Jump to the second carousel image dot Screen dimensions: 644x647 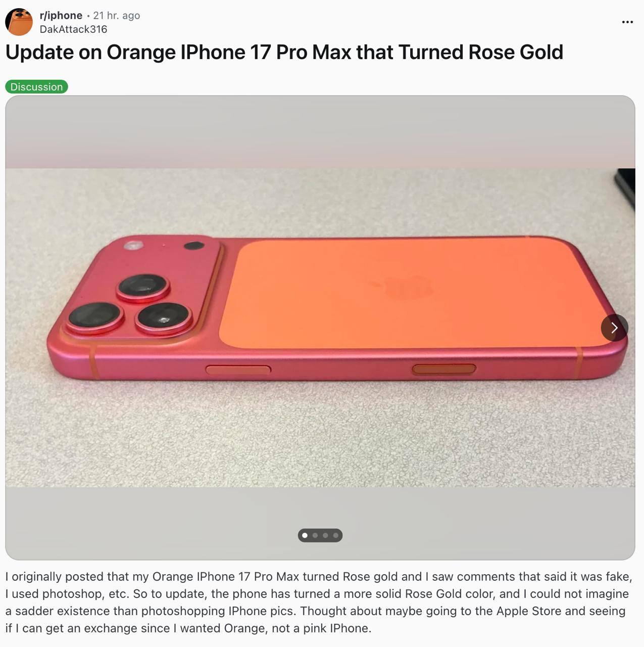pos(315,535)
